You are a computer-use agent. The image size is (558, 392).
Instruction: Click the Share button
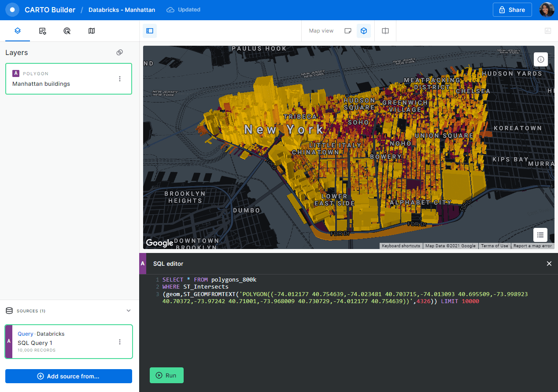(x=512, y=9)
